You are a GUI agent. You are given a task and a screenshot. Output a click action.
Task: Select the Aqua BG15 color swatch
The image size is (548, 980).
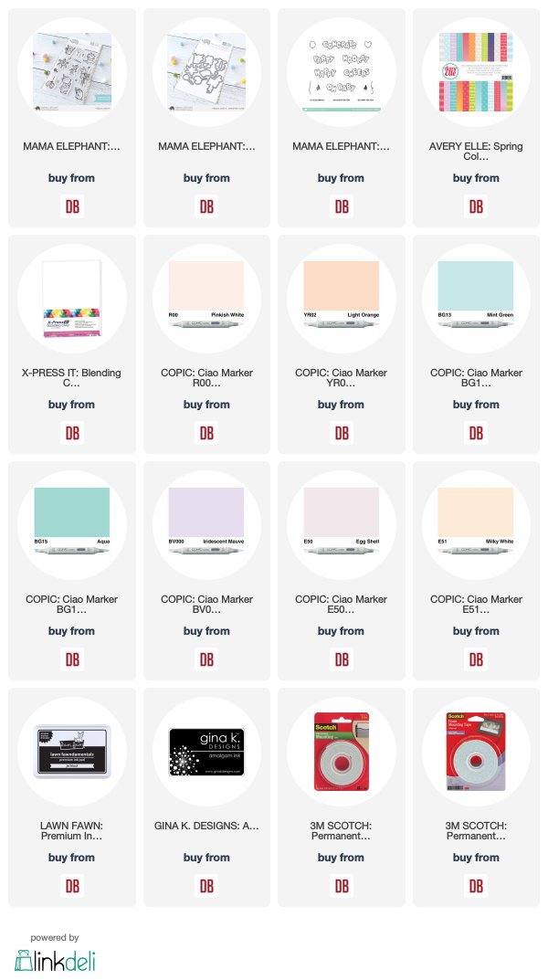(x=72, y=511)
